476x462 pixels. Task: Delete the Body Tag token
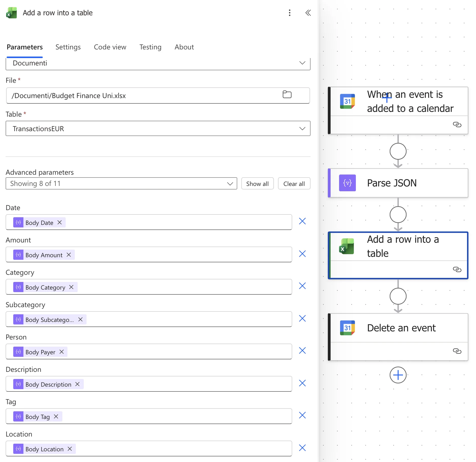click(56, 416)
